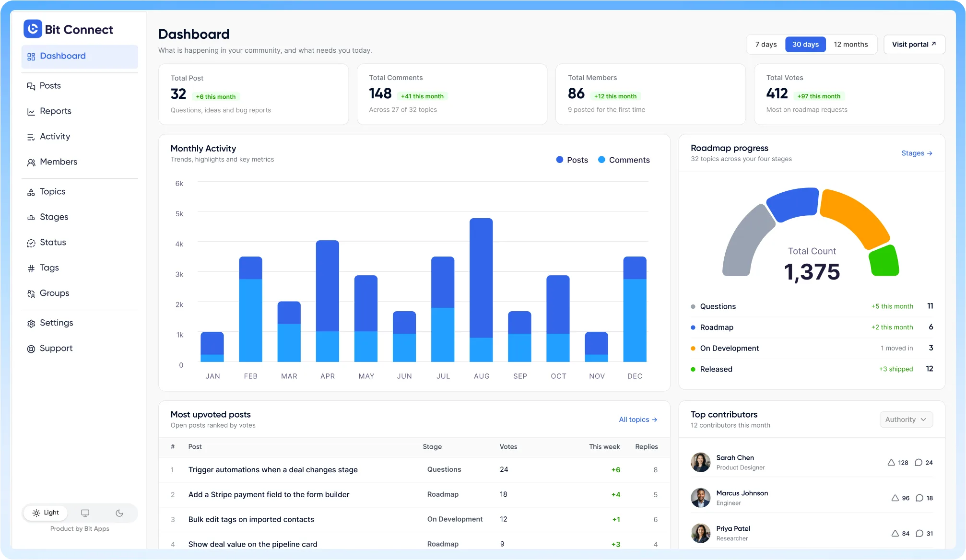The height and width of the screenshot is (560, 966).
Task: Toggle Posts series in chart legend
Action: click(x=572, y=160)
